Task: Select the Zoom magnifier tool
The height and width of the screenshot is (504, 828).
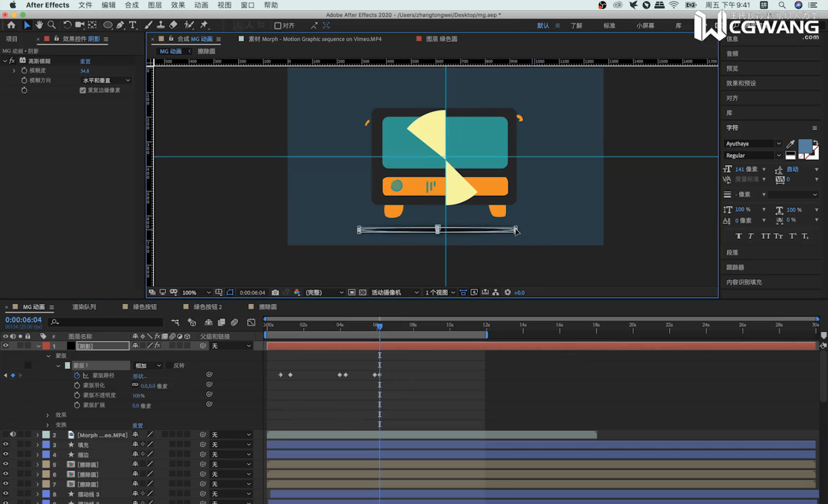Action: (52, 25)
